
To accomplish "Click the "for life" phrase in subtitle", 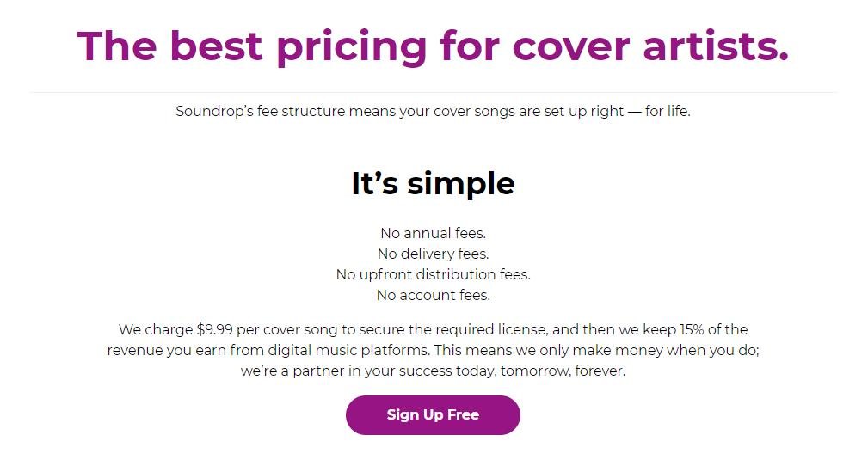I will pyautogui.click(x=667, y=111).
